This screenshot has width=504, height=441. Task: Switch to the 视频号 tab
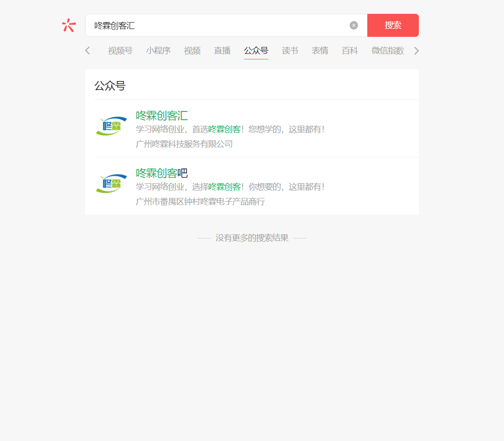tap(120, 51)
